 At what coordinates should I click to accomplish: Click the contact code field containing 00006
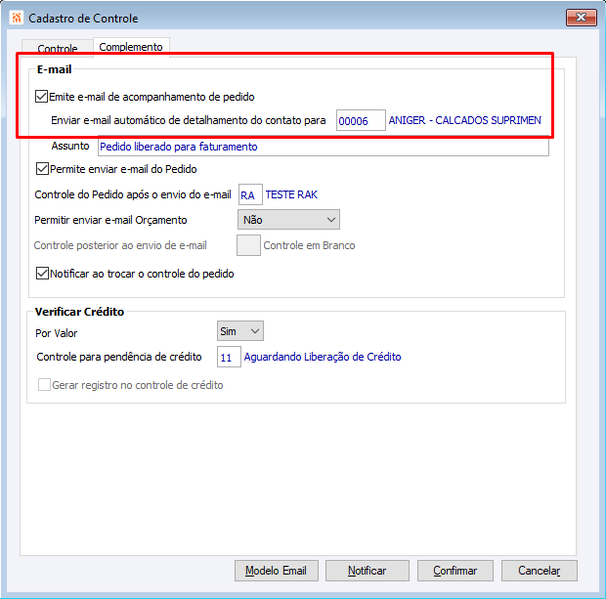[361, 121]
